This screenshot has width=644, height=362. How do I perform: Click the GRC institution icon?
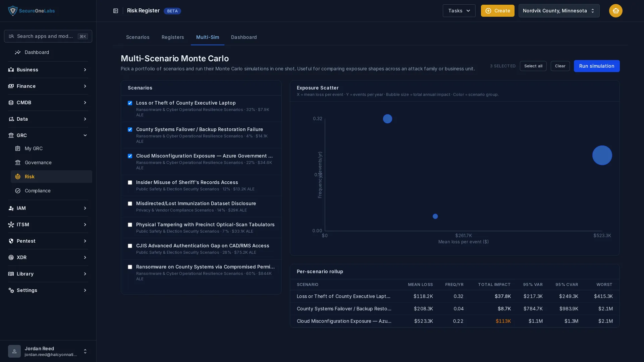click(11, 135)
